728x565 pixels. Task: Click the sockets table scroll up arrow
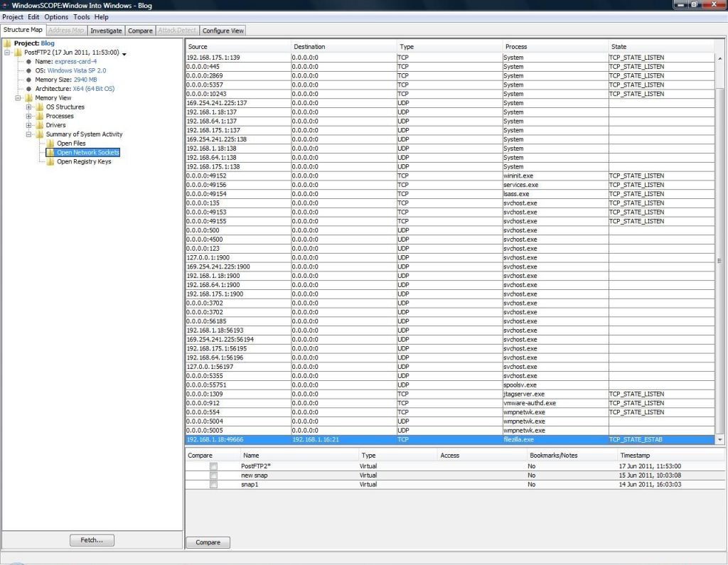pos(719,58)
